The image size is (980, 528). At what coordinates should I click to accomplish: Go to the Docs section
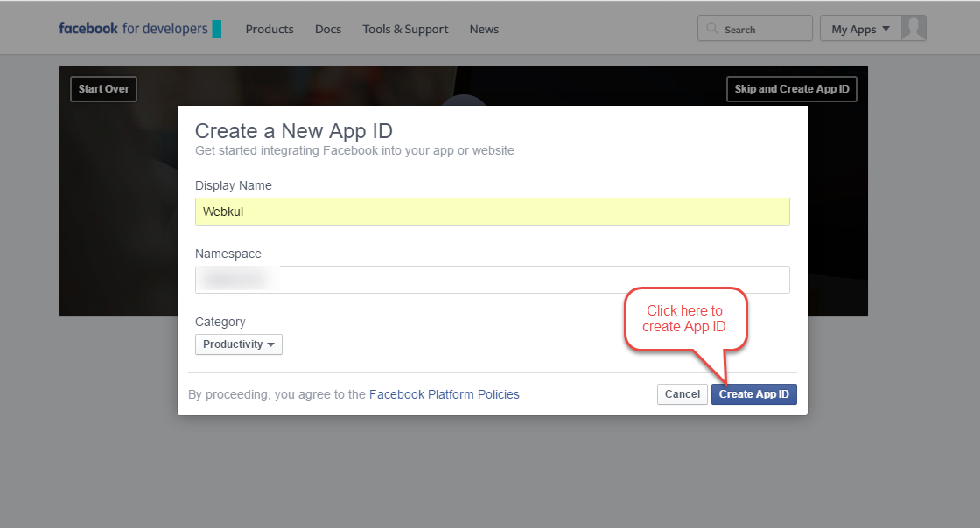(x=328, y=29)
